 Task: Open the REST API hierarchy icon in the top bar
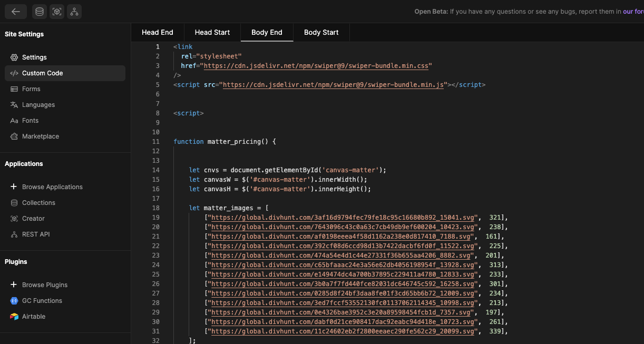[x=74, y=12]
